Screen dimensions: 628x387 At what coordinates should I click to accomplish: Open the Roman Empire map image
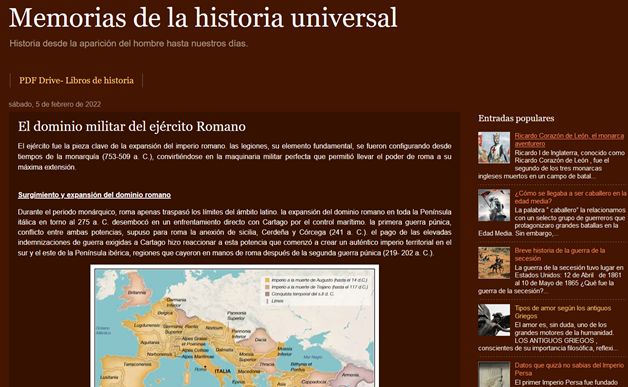(x=235, y=326)
